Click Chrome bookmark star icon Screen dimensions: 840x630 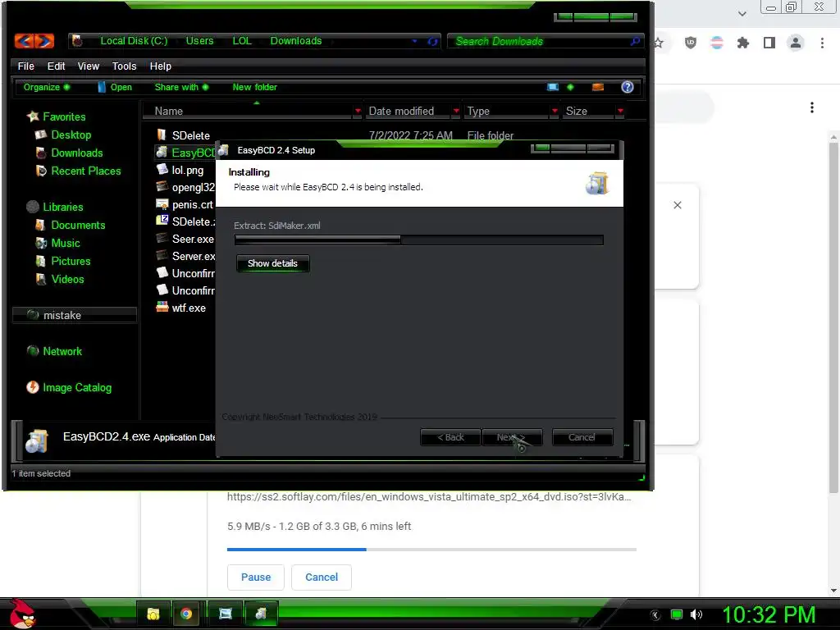tap(659, 43)
